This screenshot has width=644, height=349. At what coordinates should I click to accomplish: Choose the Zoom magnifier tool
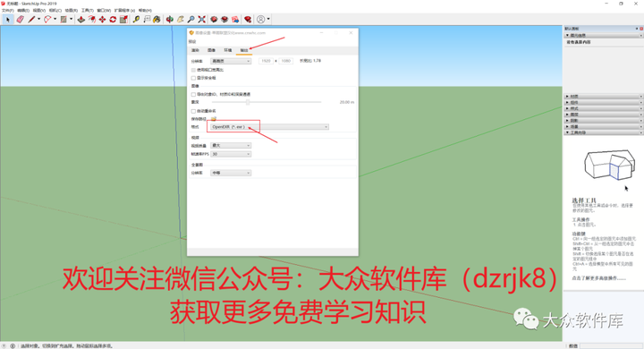pos(191,20)
